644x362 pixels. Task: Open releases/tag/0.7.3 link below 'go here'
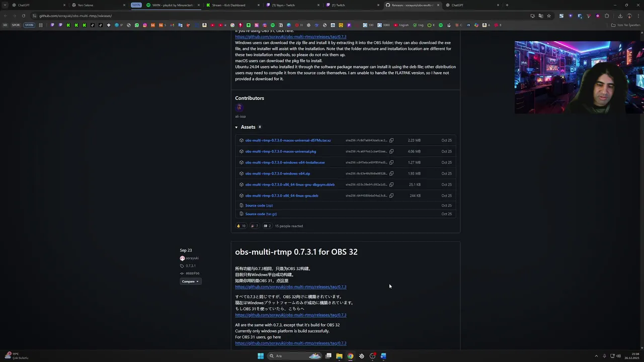click(291, 343)
